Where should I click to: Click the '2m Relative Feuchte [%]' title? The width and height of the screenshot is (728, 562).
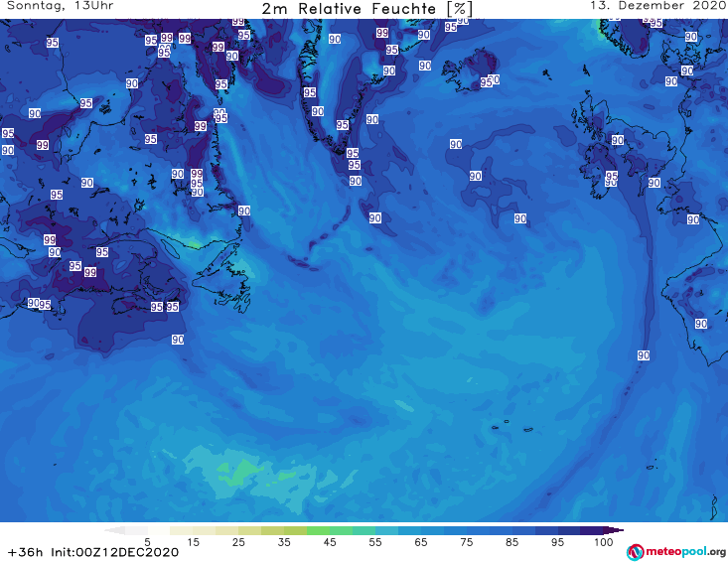367,8
